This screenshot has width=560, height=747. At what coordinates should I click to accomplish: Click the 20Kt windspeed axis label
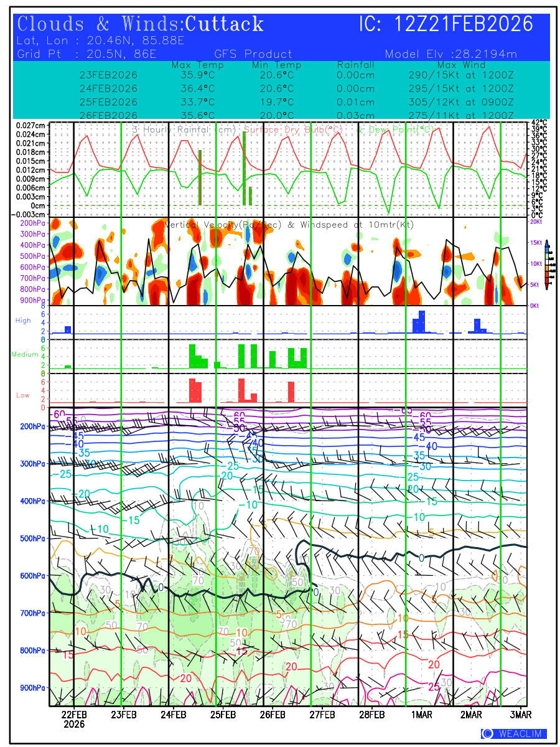(x=535, y=221)
